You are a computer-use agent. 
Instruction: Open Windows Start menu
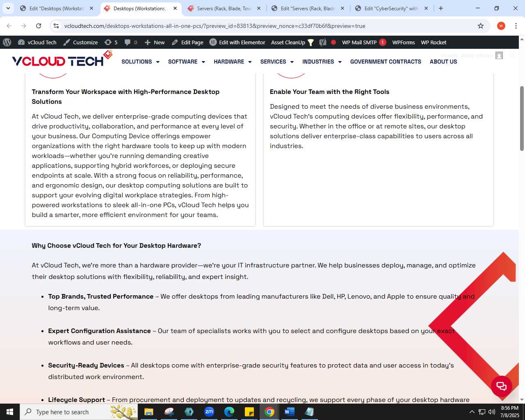coord(10,412)
